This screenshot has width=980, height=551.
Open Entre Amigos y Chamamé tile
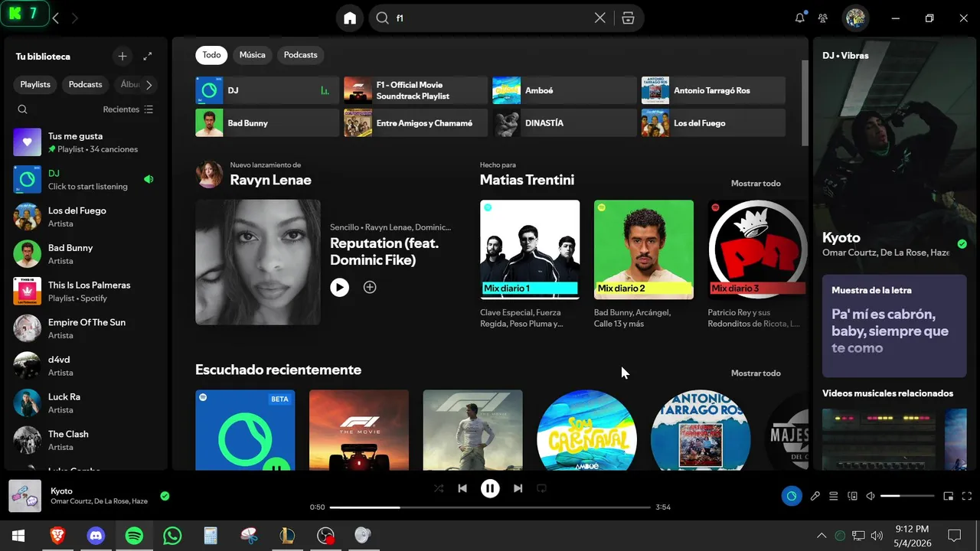pyautogui.click(x=416, y=122)
